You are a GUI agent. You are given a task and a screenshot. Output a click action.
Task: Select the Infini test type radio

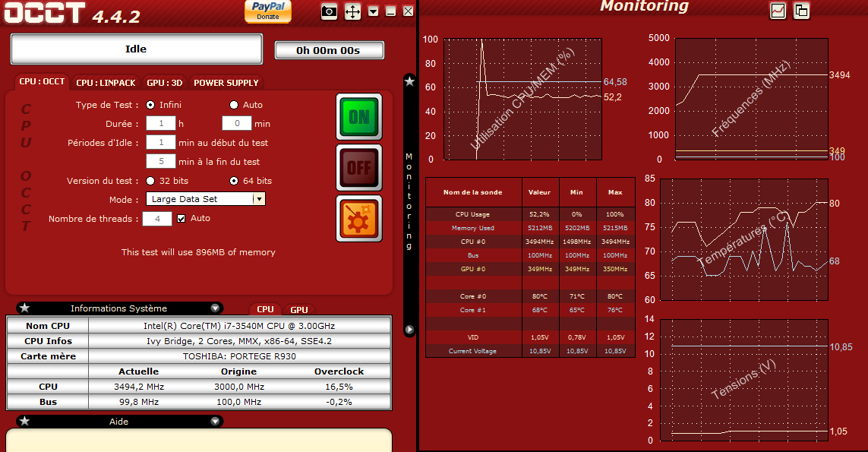click(150, 105)
